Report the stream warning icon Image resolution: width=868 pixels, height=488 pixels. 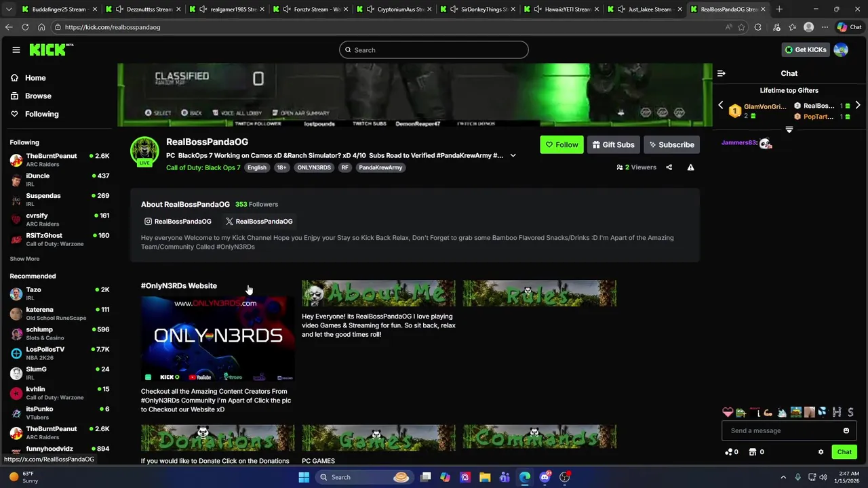[x=690, y=167]
